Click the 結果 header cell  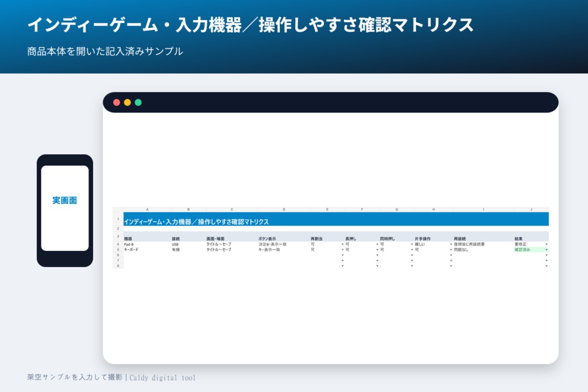531,237
